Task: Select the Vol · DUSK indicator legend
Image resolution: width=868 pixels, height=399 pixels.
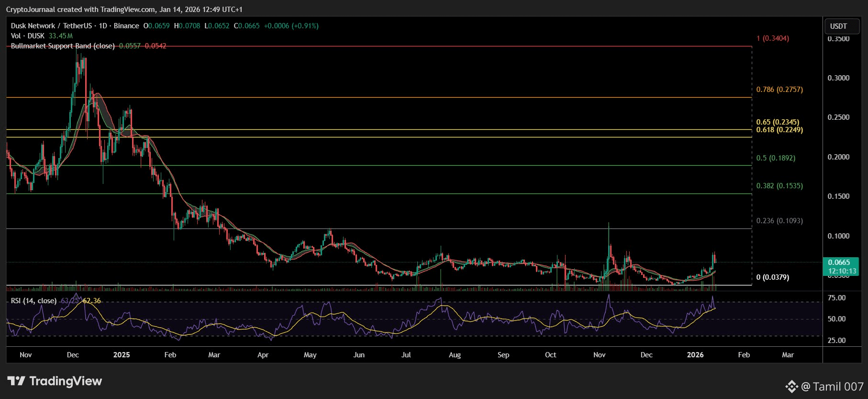Action: click(x=28, y=36)
